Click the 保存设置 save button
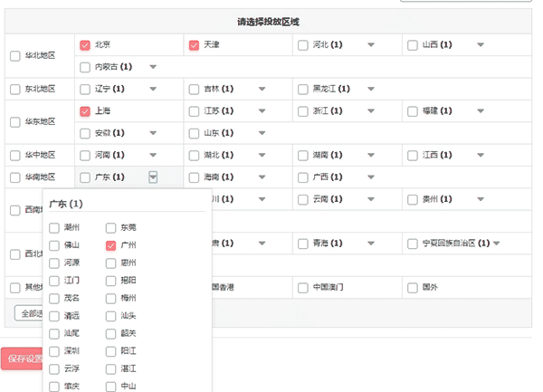Image resolution: width=543 pixels, height=392 pixels. (22, 359)
